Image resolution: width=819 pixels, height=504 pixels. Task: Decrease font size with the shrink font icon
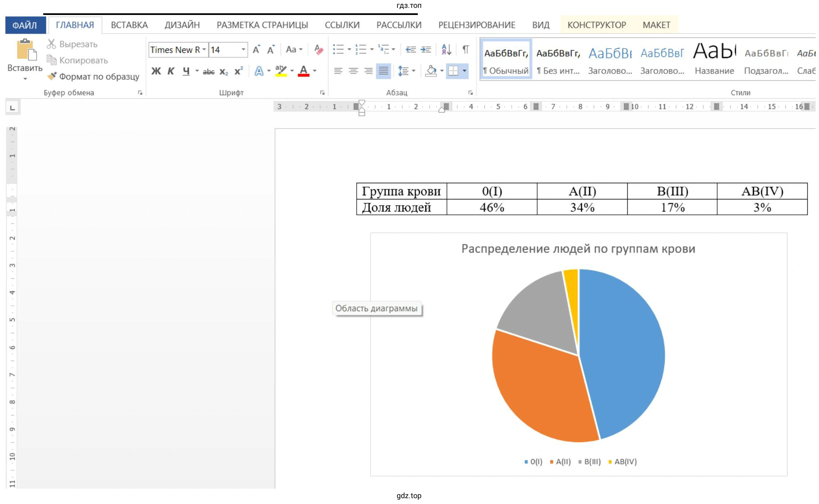[271, 49]
